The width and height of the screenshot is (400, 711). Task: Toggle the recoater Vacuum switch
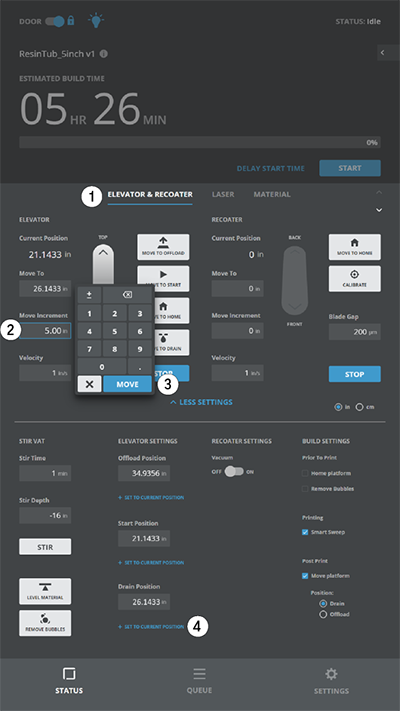(234, 472)
